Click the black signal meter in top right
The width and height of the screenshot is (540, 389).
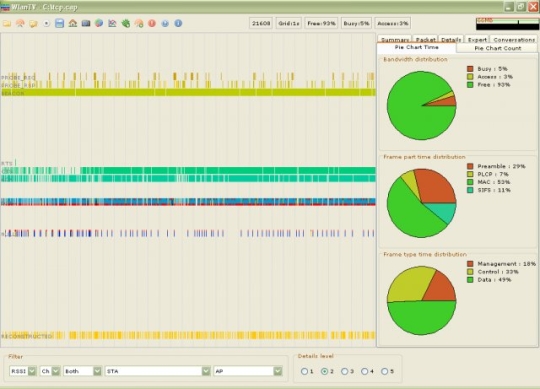[x=508, y=24]
